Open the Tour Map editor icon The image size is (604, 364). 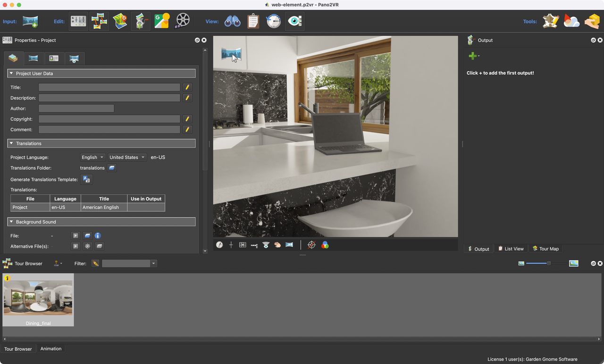120,21
